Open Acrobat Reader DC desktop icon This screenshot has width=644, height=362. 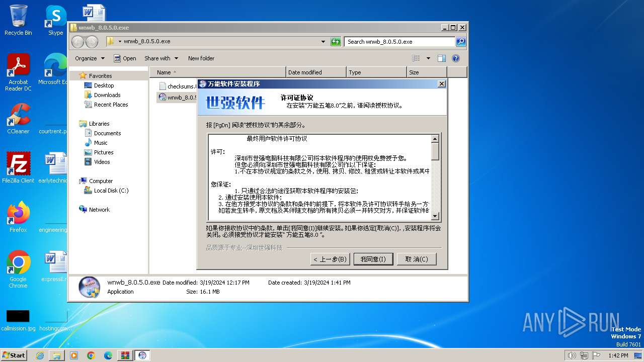pyautogui.click(x=18, y=72)
